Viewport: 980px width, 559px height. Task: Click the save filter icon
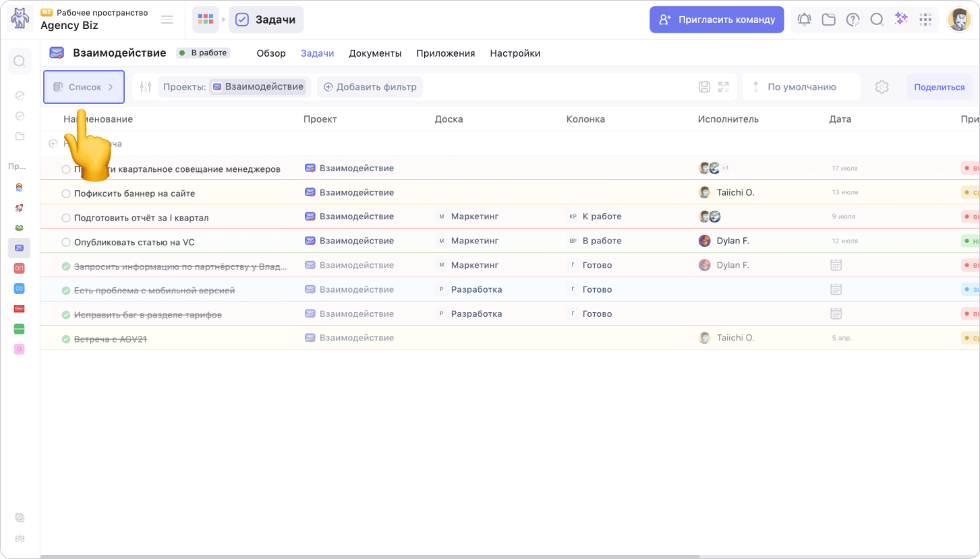pyautogui.click(x=704, y=87)
